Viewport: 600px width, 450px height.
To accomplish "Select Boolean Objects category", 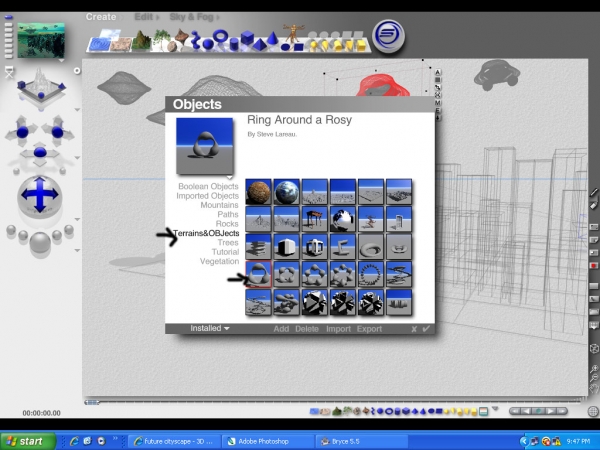I will (208, 186).
